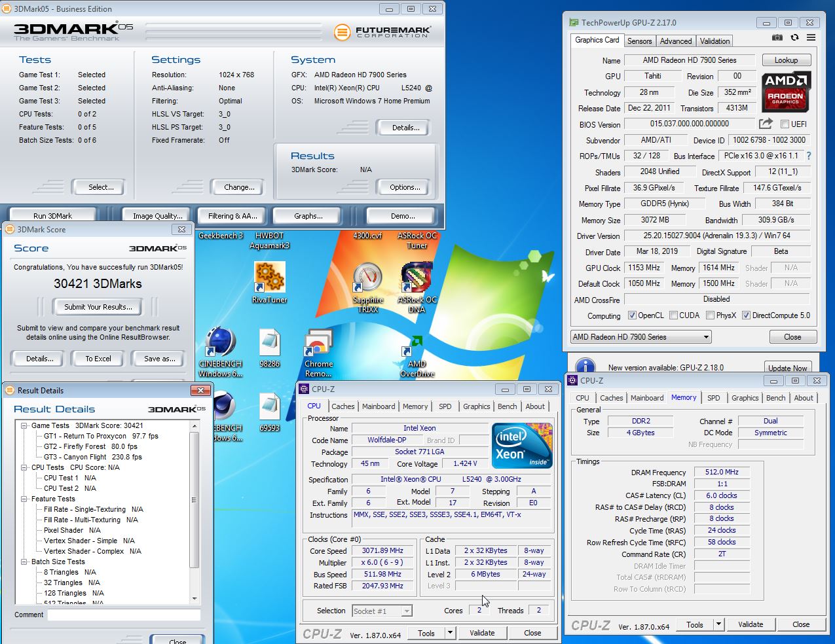Viewport: 835px width, 644px height.
Task: Launch the Sapphire TRIXX desktop shortcut
Action: tap(367, 287)
